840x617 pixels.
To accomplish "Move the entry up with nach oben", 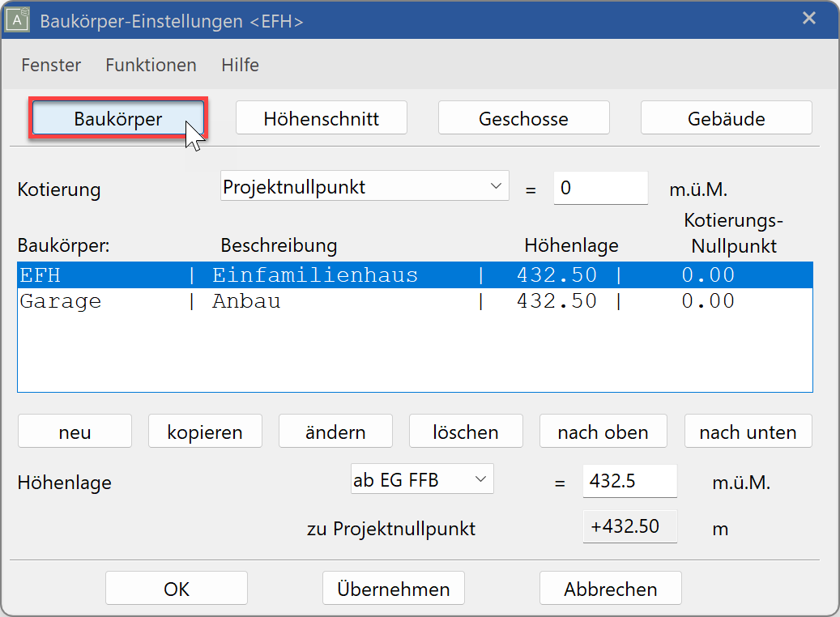I will (603, 431).
